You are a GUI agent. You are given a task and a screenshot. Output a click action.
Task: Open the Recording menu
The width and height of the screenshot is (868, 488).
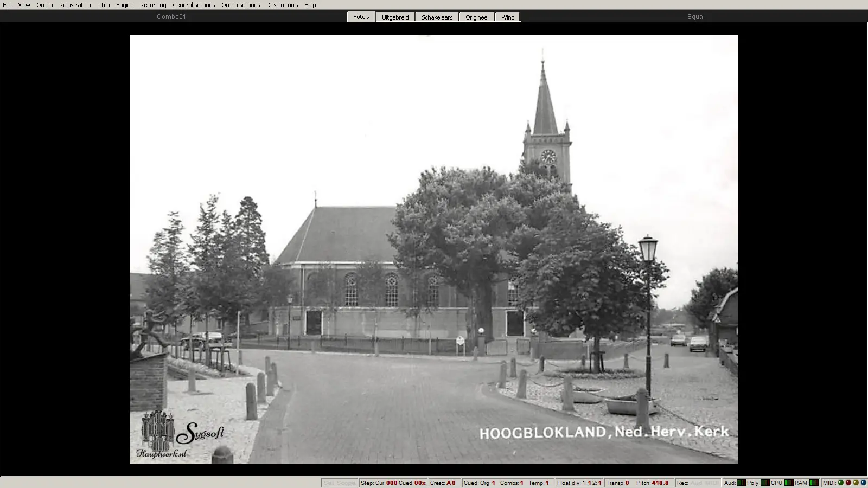click(153, 5)
